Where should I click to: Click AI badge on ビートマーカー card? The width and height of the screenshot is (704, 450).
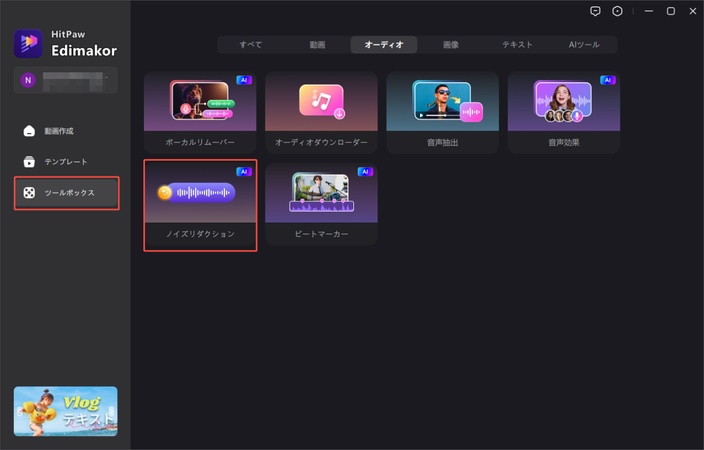click(365, 172)
